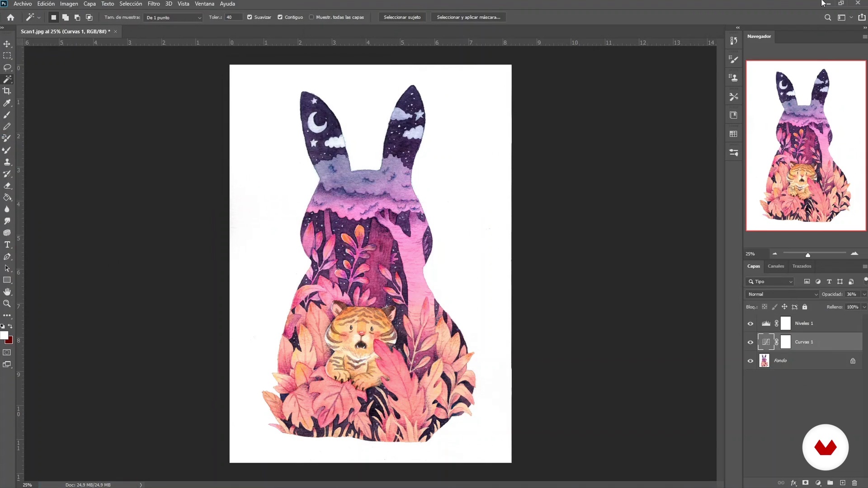This screenshot has height=488, width=868.
Task: Toggle lock all for layer
Action: tap(805, 307)
